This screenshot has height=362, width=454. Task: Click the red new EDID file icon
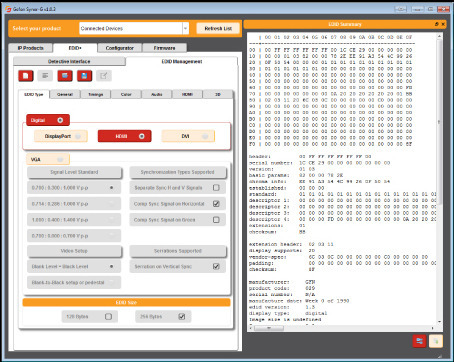pos(26,76)
